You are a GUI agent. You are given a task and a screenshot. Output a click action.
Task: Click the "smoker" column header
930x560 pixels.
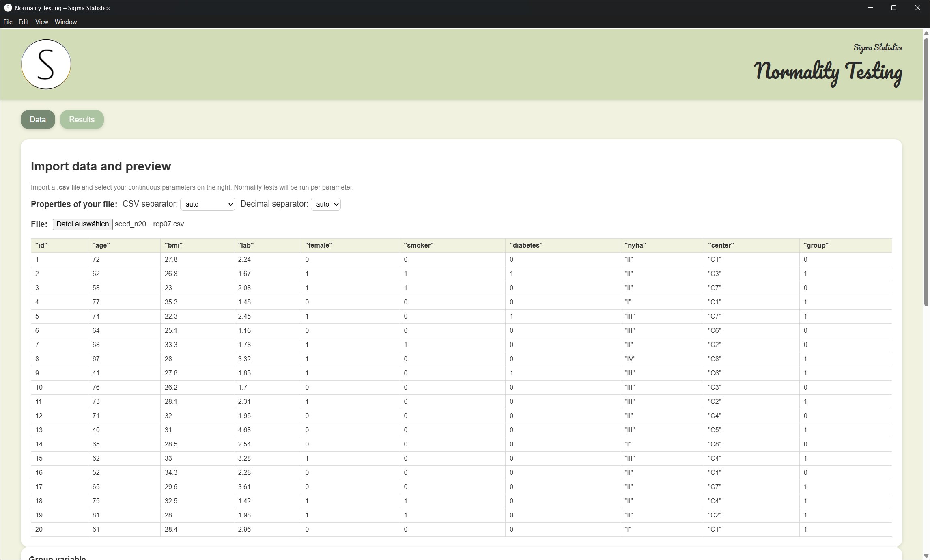coord(452,246)
